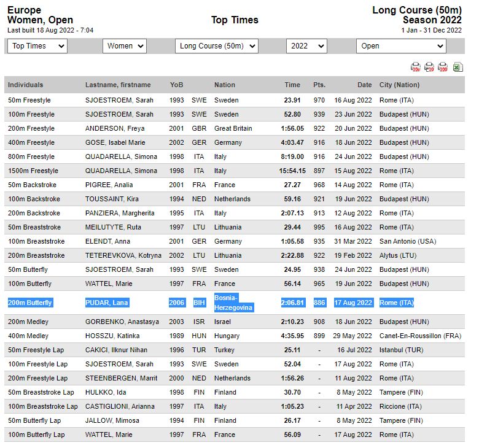This screenshot has height=448, width=479.
Task: Open the 200m Butterfly highlighted event
Action: coord(30,303)
